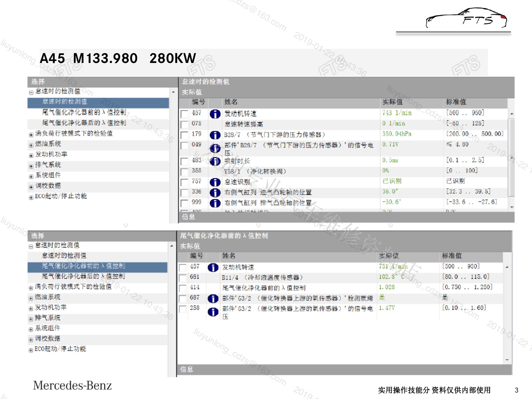Screen dimensions: 532x399
Task: Click scroll-up arrow of upper table scrollbar
Action: 512,114
